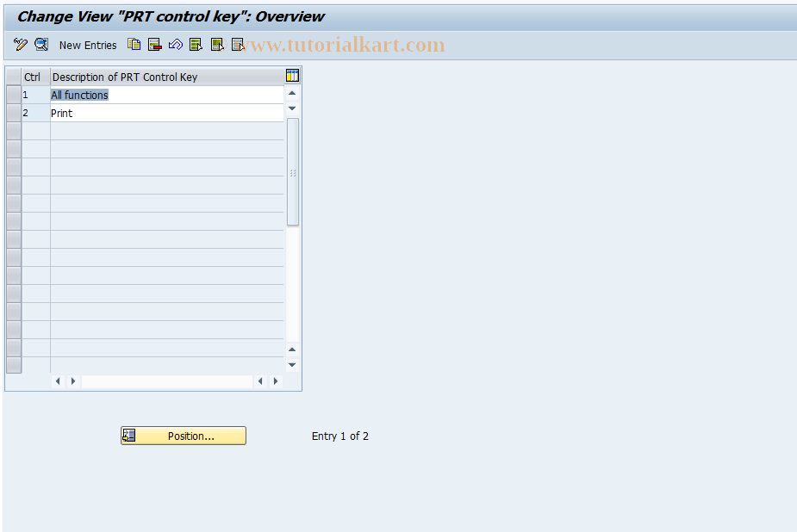
Task: Click top scroll-down arrow of table
Action: (x=292, y=108)
